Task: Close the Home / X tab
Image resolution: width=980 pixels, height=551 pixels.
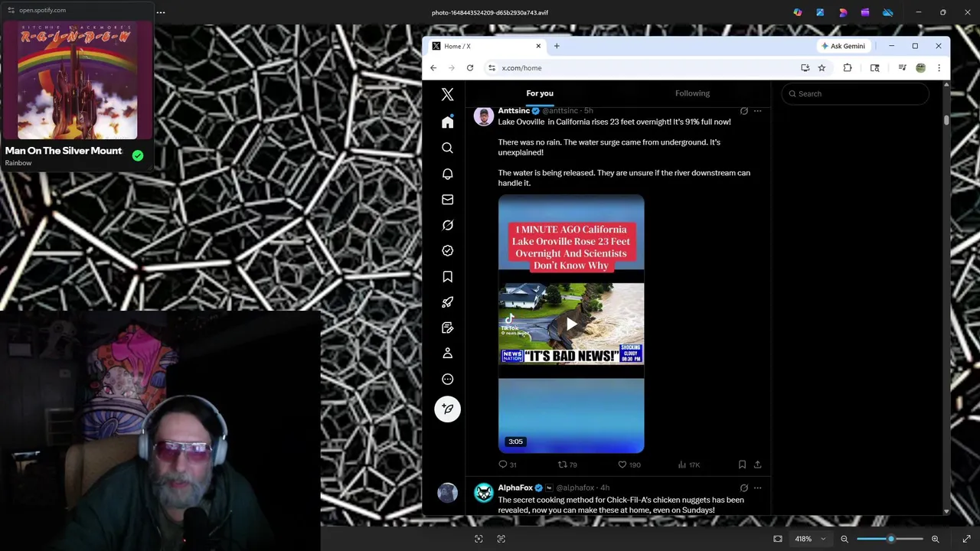Action: (538, 46)
